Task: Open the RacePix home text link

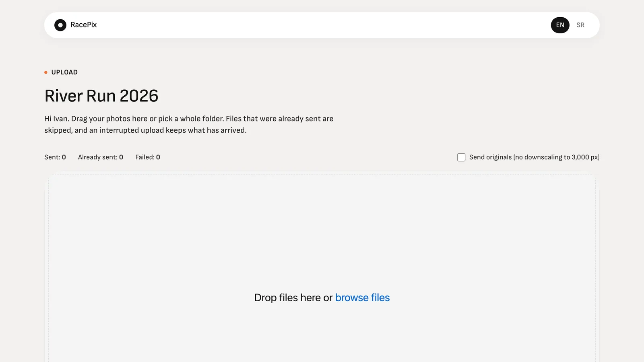Action: pyautogui.click(x=83, y=25)
